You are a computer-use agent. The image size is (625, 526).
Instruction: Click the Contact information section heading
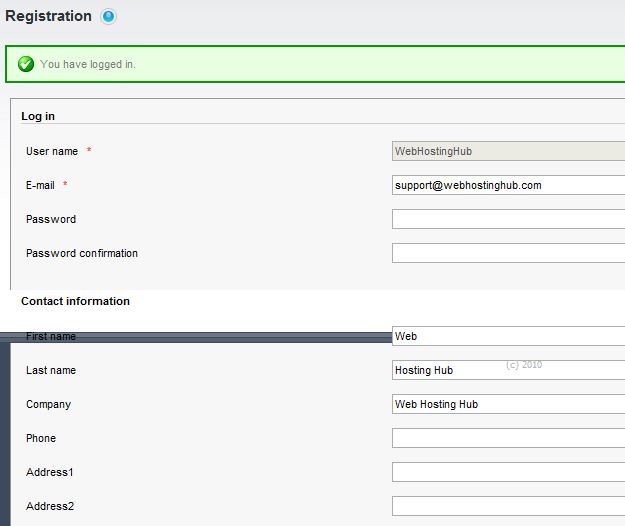click(75, 301)
